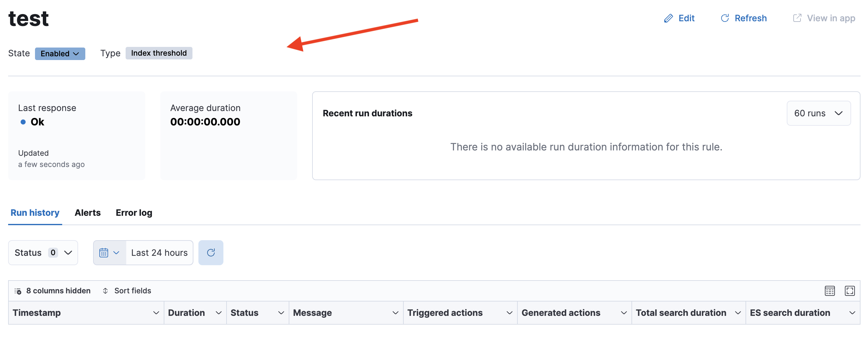
Task: Open the Message column options
Action: coord(396,313)
